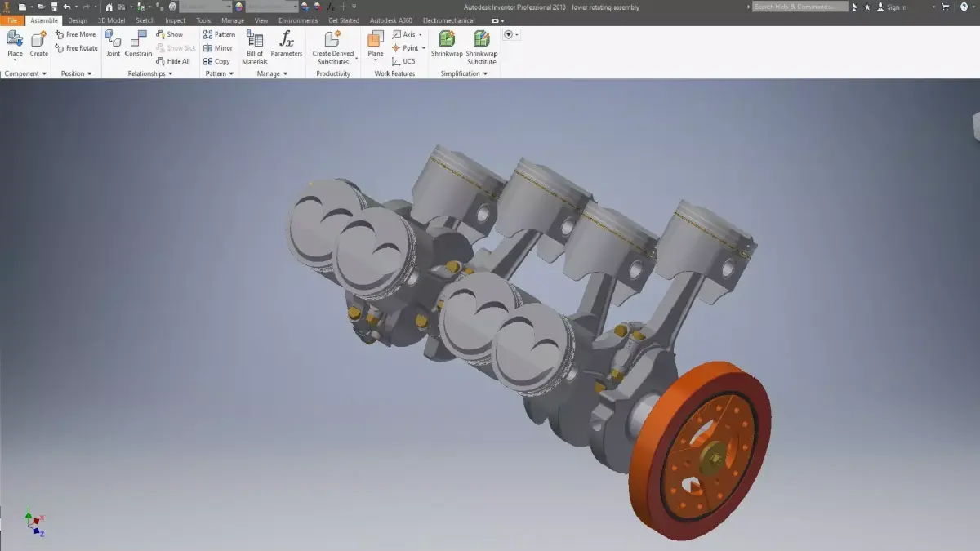Open the material selection combo box
This screenshot has width=980, height=551.
[x=205, y=7]
